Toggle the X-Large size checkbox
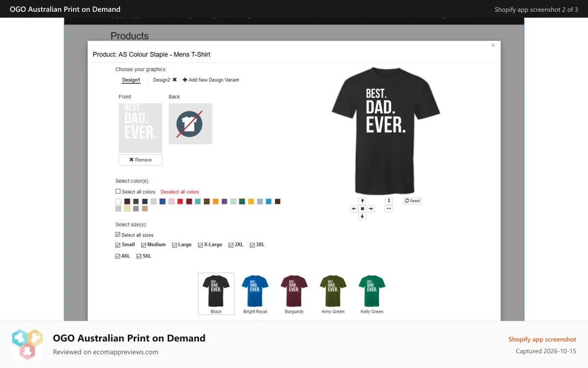Viewport: 588px width, 368px height. coord(200,245)
